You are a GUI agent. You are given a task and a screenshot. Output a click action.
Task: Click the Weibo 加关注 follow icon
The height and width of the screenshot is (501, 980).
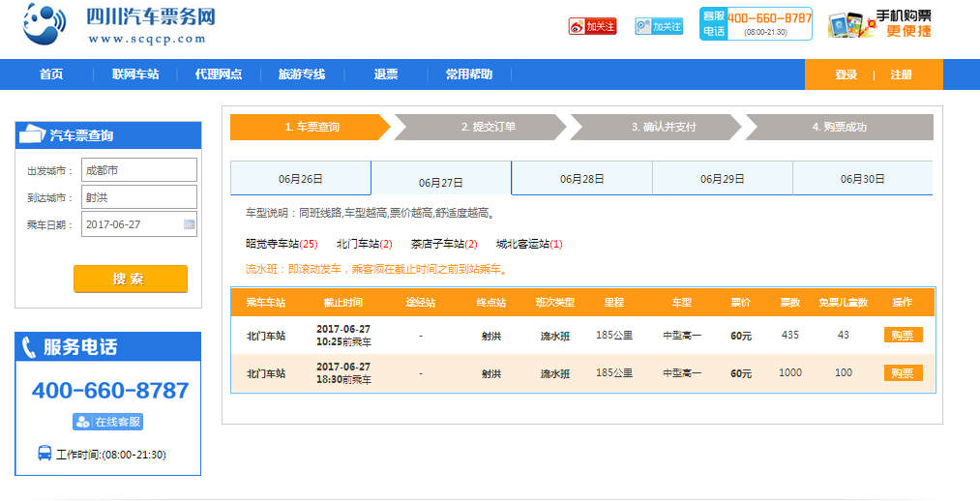tap(592, 26)
